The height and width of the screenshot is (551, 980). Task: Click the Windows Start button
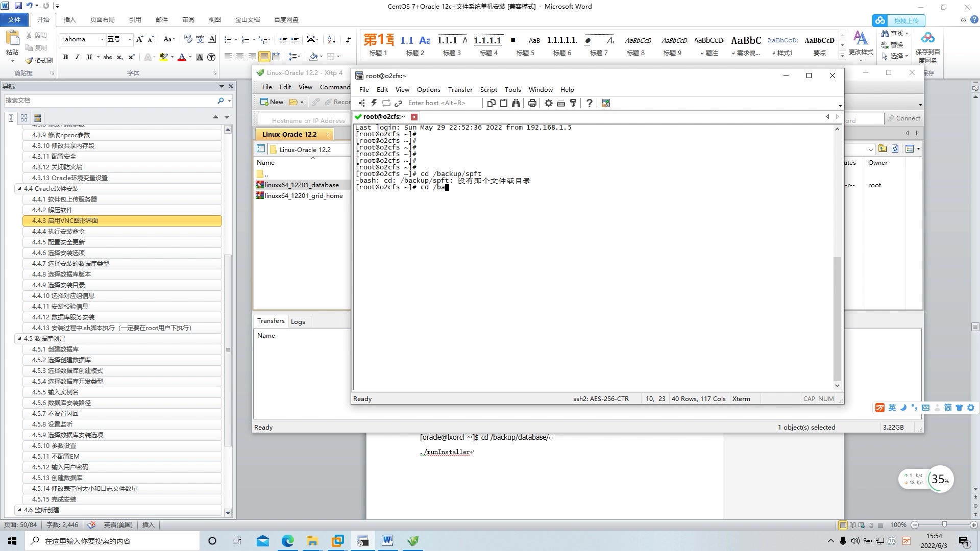[12, 541]
